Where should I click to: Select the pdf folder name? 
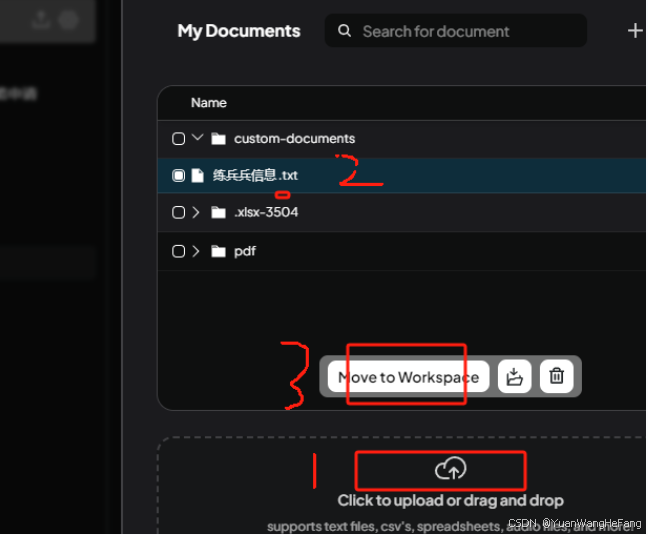[245, 252]
